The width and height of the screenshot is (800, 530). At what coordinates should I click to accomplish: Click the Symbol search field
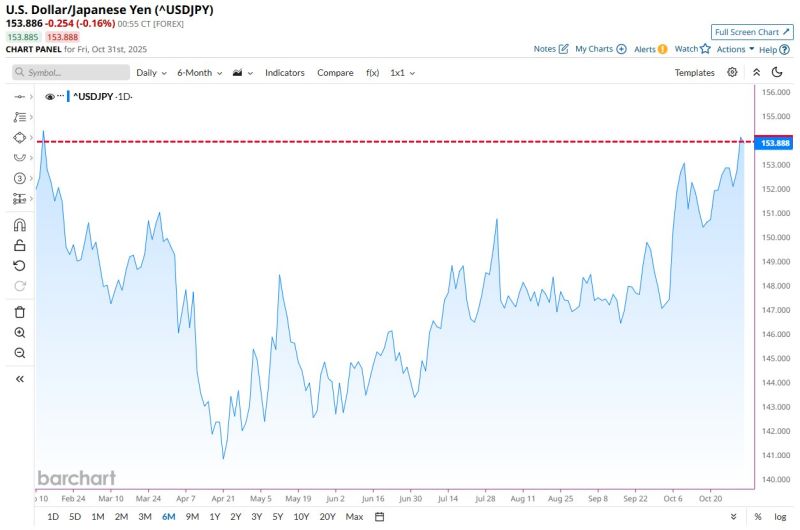click(71, 72)
